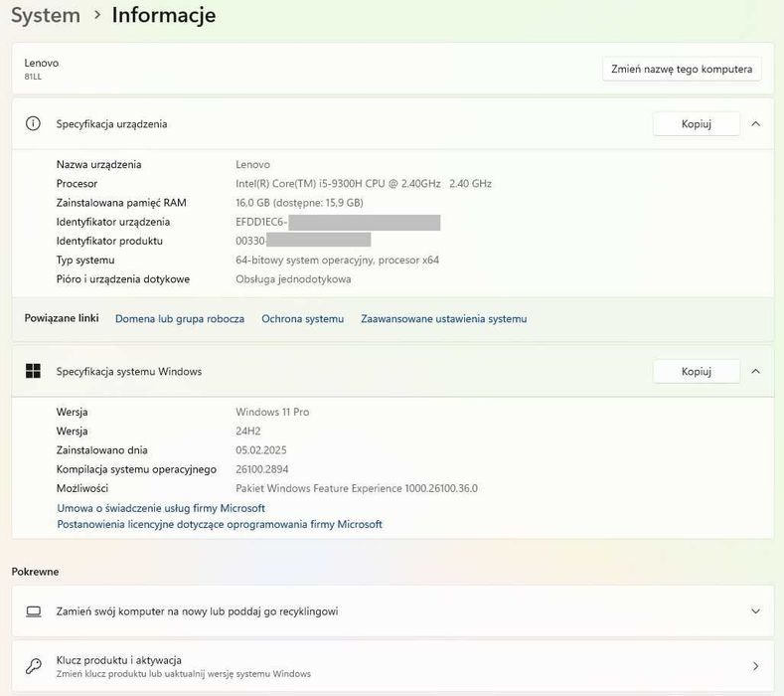The height and width of the screenshot is (696, 784).
Task: Click 'Zmień nazwę tego komputera' button
Action: click(682, 69)
